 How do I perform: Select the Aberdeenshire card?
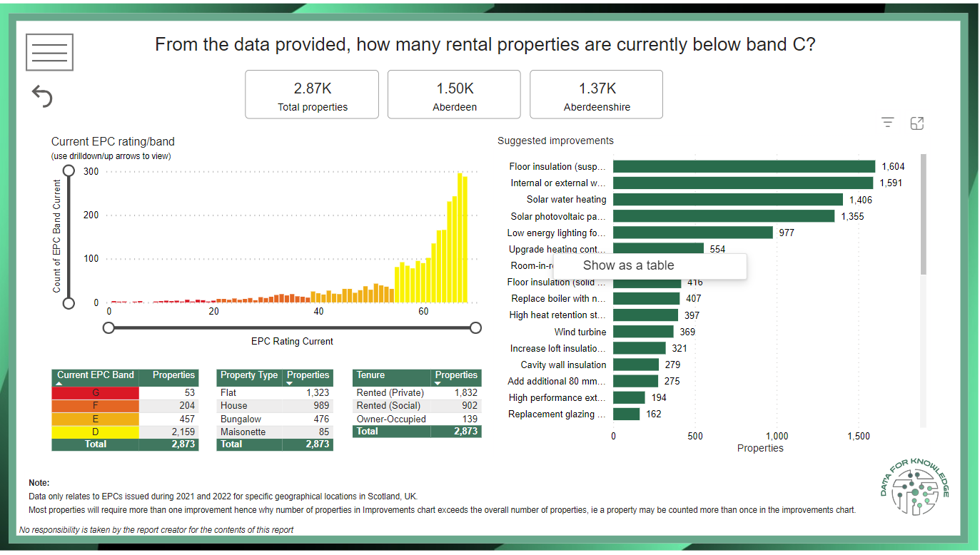point(596,94)
